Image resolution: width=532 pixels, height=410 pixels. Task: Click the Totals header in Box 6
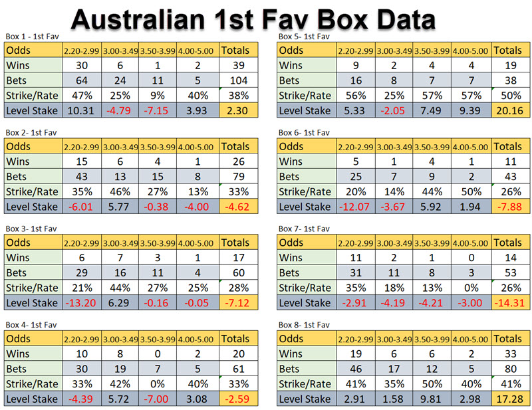pos(509,146)
